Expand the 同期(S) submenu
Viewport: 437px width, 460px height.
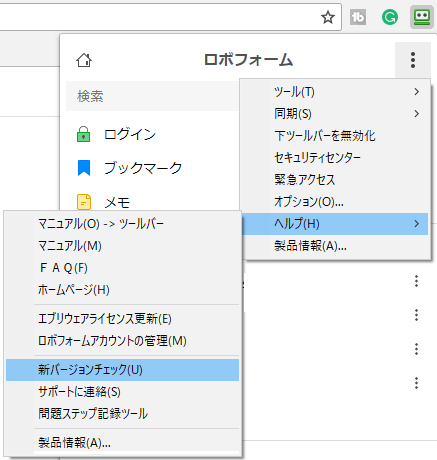tap(335, 114)
